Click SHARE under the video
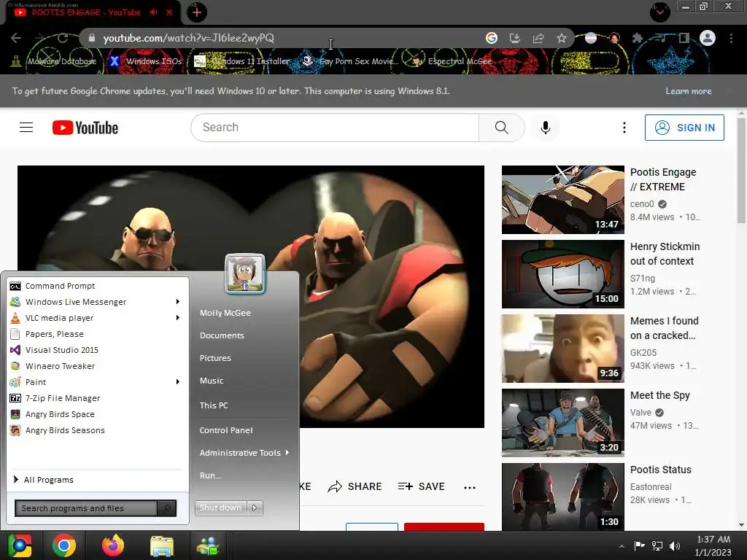This screenshot has width=747, height=560. tap(355, 486)
